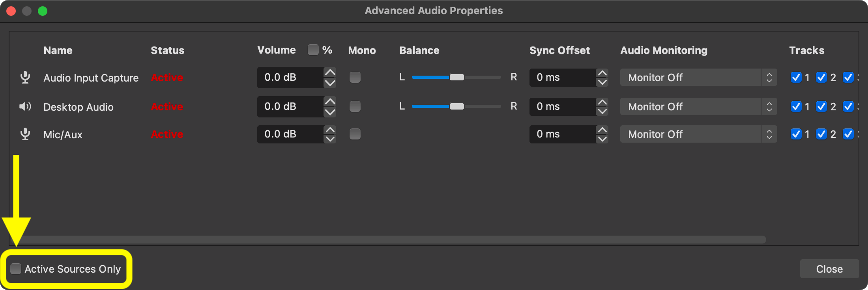Click the microphone icon for Mic/Aux
868x290 pixels.
coord(25,134)
